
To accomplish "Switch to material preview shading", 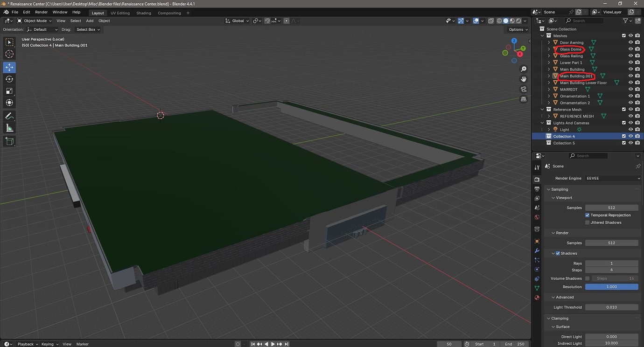I will [512, 21].
